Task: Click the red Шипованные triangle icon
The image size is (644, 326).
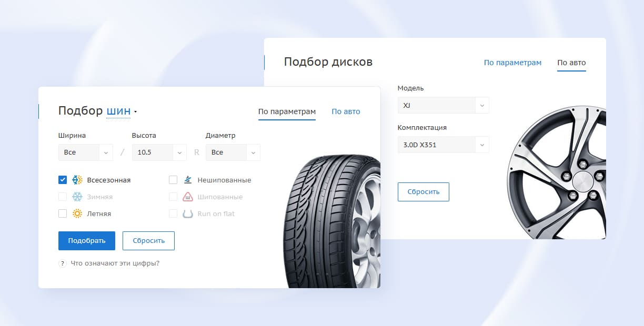Action: 188,196
